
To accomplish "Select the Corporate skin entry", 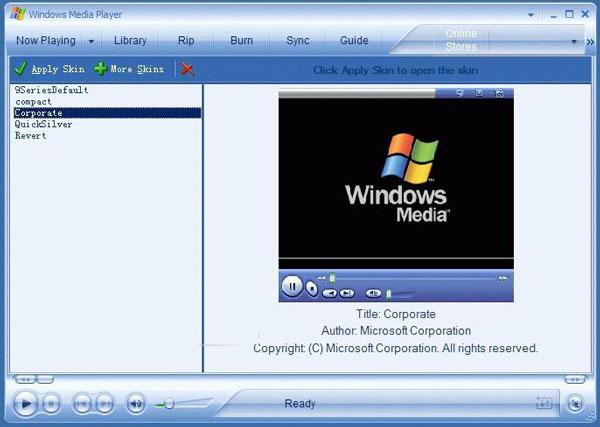I will pos(108,113).
